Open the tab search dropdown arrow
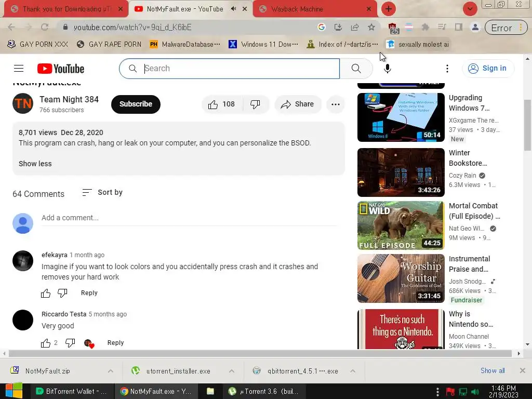 (x=470, y=9)
